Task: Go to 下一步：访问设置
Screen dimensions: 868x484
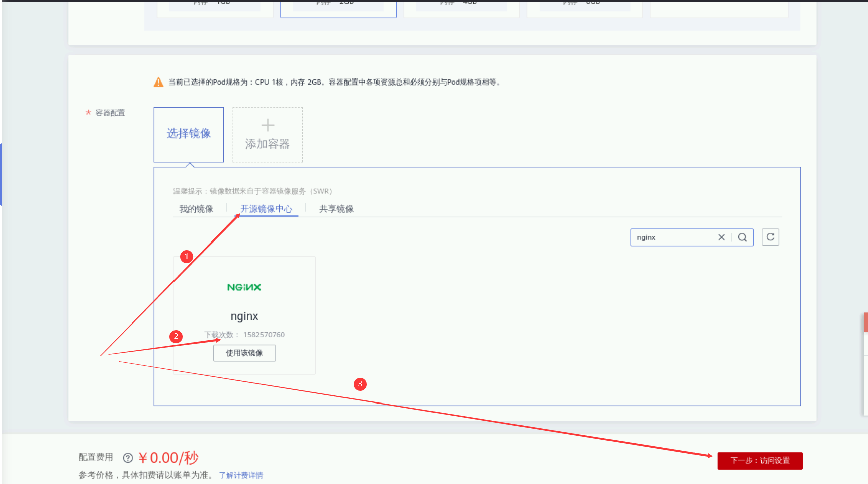Action: click(x=760, y=461)
